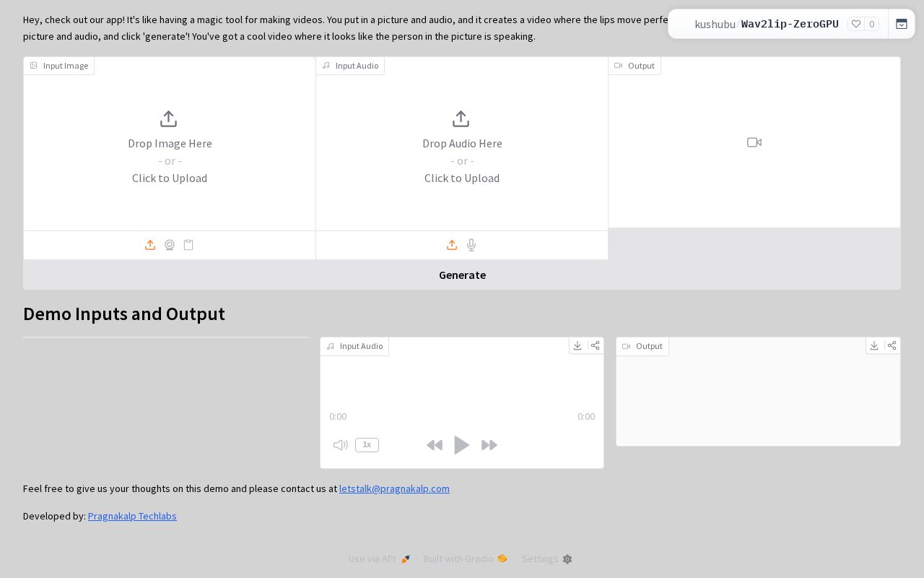Click the like count 0

(x=871, y=24)
